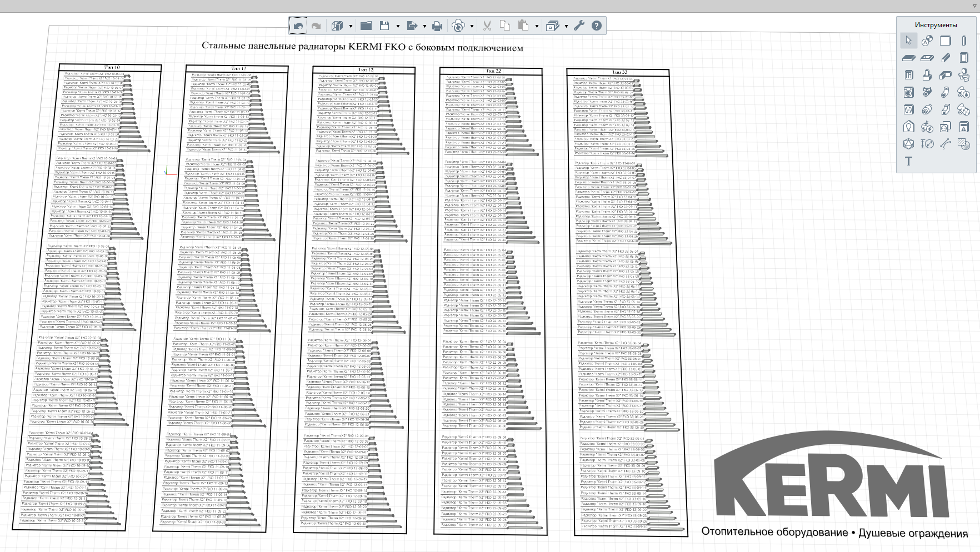Image resolution: width=980 pixels, height=552 pixels.
Task: Open a project with the folder icon
Action: click(366, 26)
